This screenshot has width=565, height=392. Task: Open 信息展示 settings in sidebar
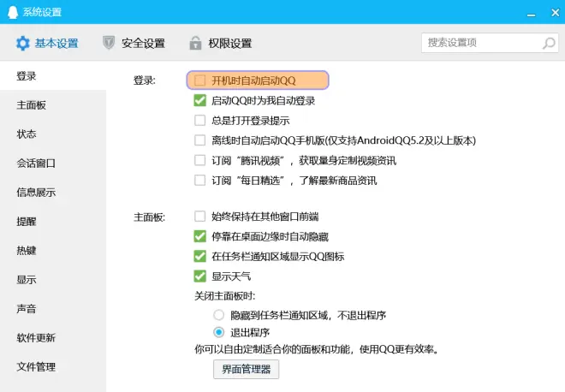53,193
